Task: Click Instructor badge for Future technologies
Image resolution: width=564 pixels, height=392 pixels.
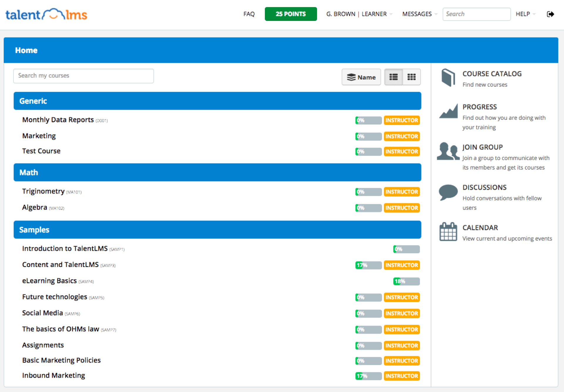Action: coord(402,298)
